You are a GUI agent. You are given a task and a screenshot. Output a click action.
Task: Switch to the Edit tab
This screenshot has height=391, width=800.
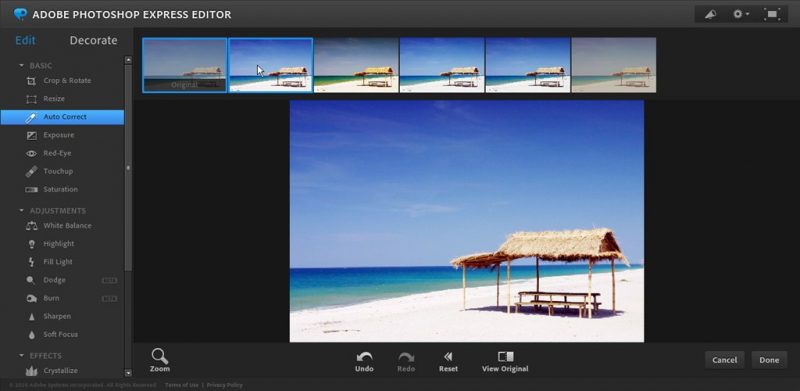[26, 40]
